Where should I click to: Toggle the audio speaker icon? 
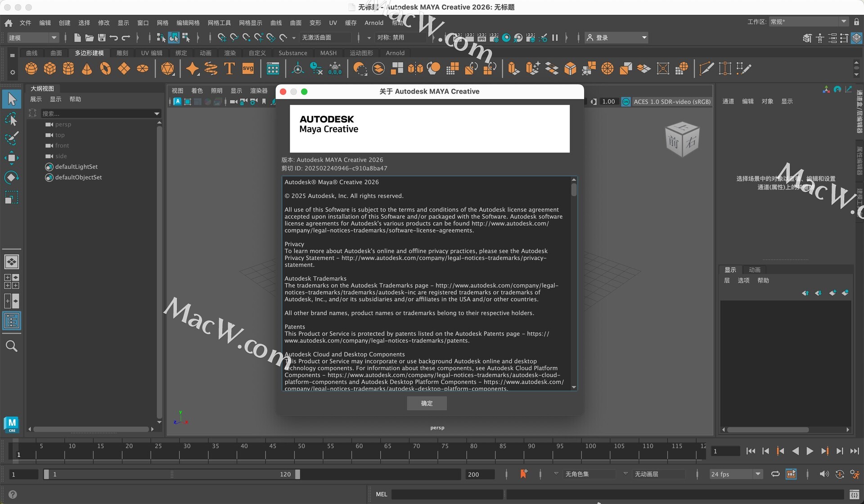pos(824,474)
